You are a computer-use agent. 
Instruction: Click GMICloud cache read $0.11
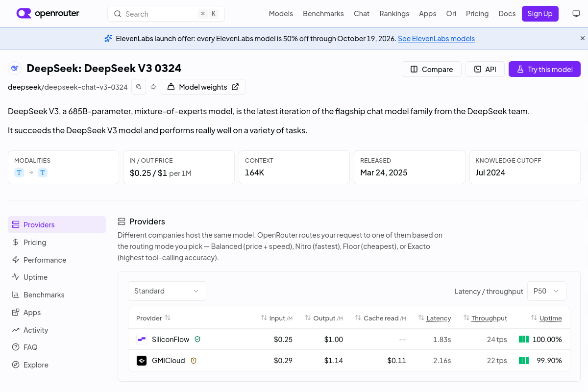point(396,361)
